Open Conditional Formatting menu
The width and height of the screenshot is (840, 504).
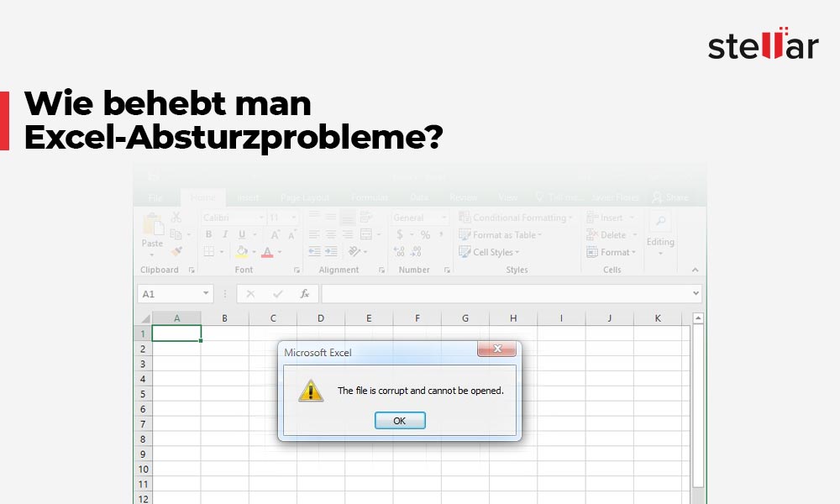[x=516, y=218]
